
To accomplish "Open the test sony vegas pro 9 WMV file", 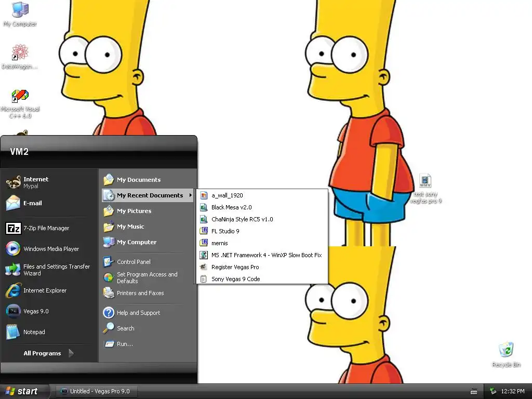I will pos(425,189).
